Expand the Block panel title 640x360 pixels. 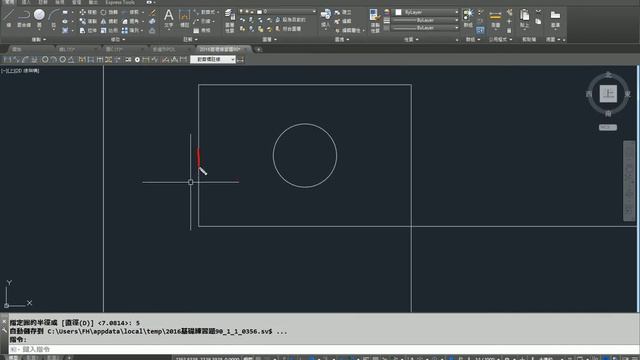click(342, 40)
